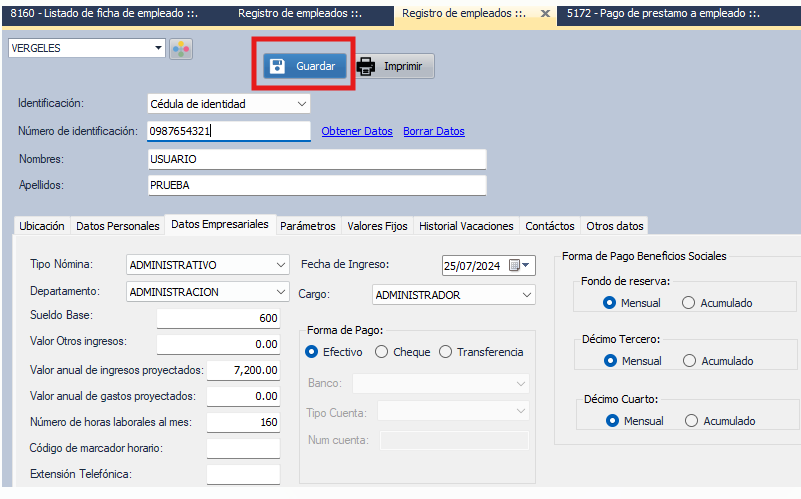
Task: Select Transferencia payment option
Action: click(x=446, y=352)
